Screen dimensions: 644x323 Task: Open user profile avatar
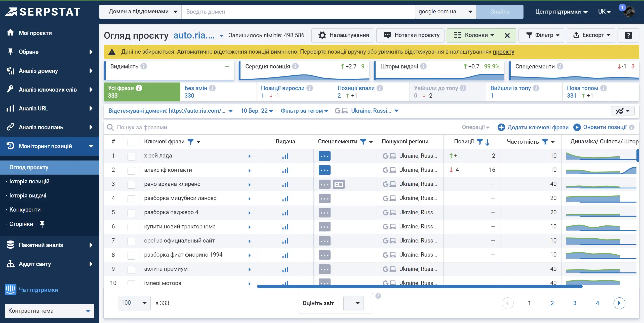point(629,12)
